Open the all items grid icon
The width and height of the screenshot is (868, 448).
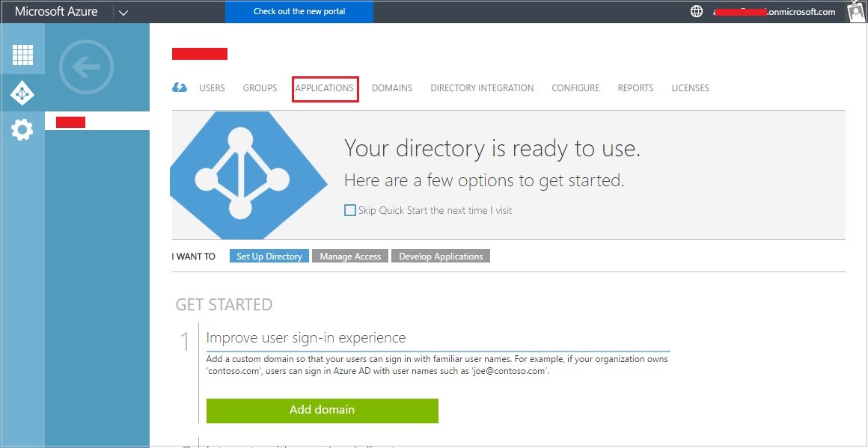tap(22, 54)
